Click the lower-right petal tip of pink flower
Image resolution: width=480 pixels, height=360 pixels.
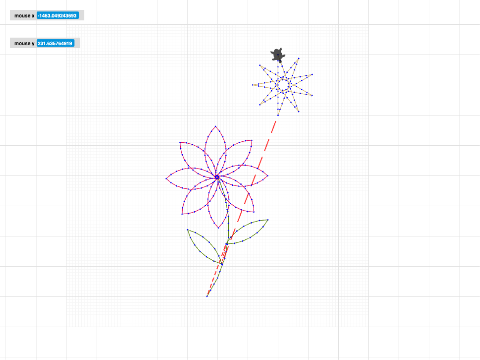pyautogui.click(x=254, y=211)
